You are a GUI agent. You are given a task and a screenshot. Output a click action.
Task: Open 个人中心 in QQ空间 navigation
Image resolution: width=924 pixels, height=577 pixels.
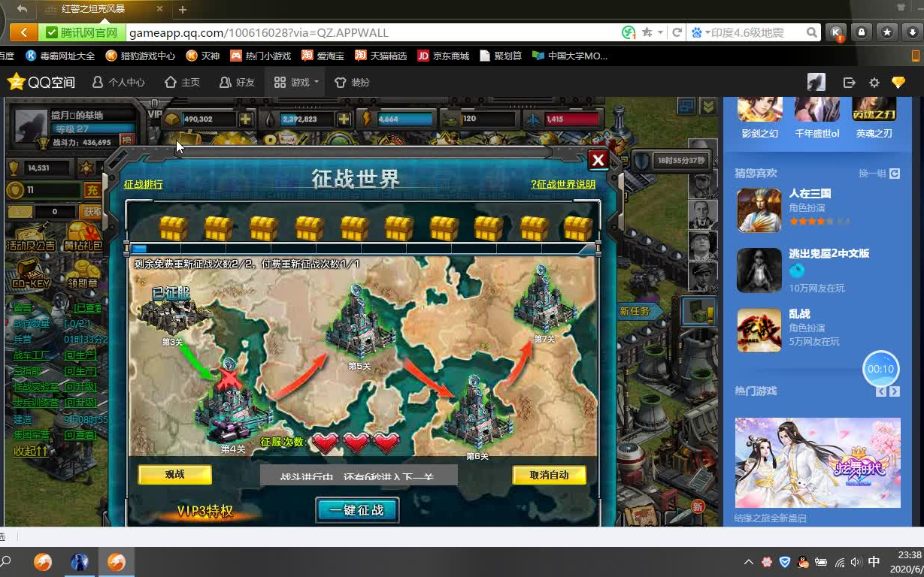[x=118, y=82]
